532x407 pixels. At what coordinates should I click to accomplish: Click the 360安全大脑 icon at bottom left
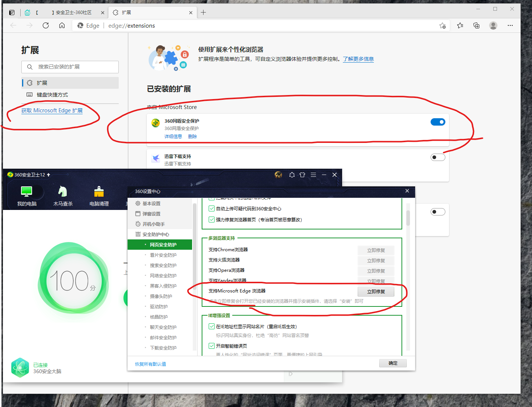tap(20, 367)
